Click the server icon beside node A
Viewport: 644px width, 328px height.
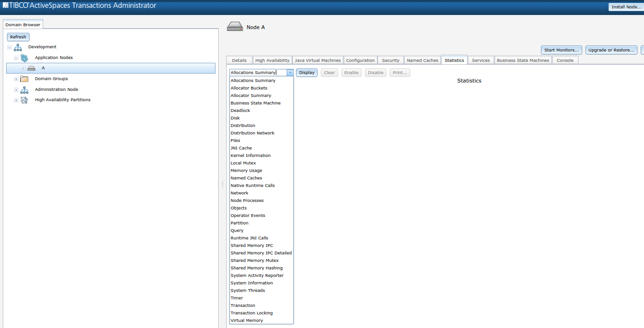pos(31,68)
